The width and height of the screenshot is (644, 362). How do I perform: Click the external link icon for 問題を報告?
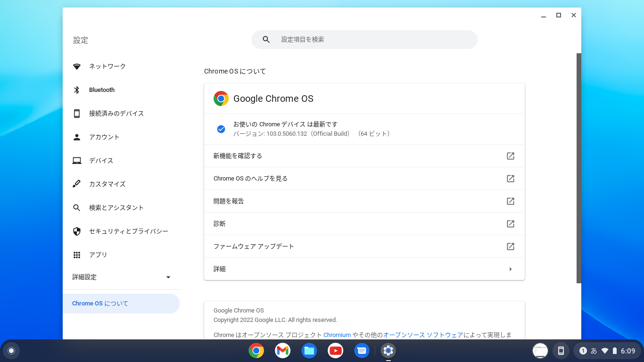point(511,201)
